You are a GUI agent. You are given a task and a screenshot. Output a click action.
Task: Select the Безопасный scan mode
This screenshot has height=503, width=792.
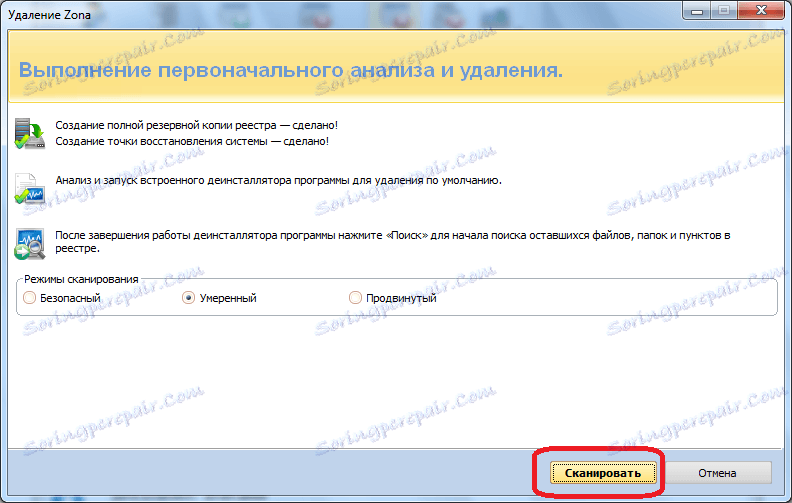tap(62, 298)
